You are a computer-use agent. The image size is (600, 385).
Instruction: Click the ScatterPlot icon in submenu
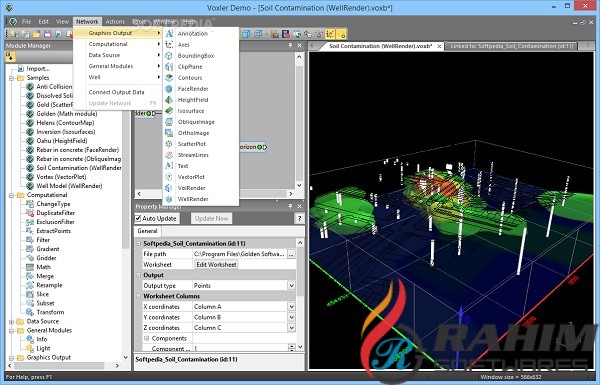pos(169,144)
